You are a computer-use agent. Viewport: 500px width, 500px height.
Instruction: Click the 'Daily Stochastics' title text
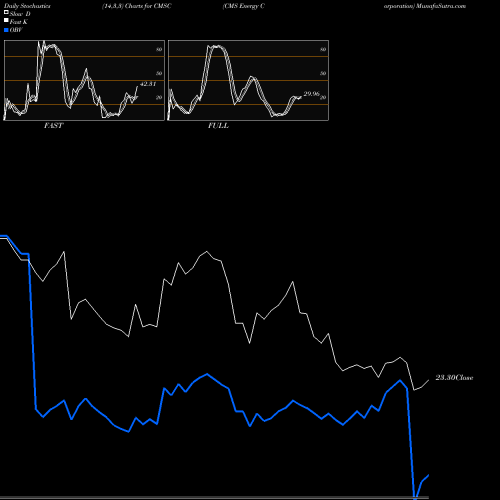tap(27, 6)
